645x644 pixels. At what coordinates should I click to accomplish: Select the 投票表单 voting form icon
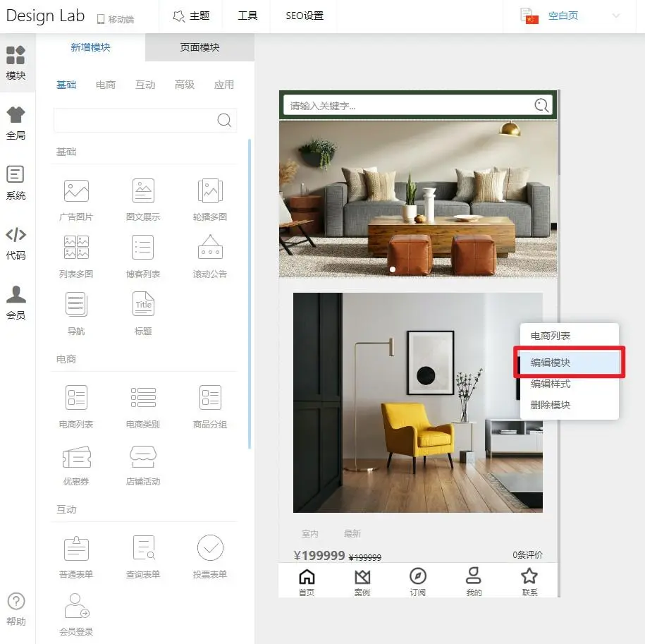(210, 549)
